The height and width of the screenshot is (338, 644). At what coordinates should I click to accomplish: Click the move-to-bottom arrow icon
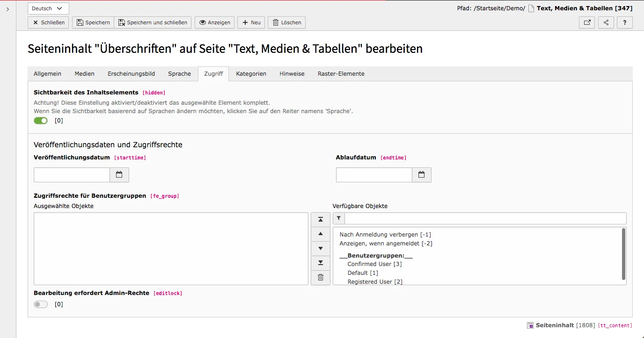coord(320,263)
